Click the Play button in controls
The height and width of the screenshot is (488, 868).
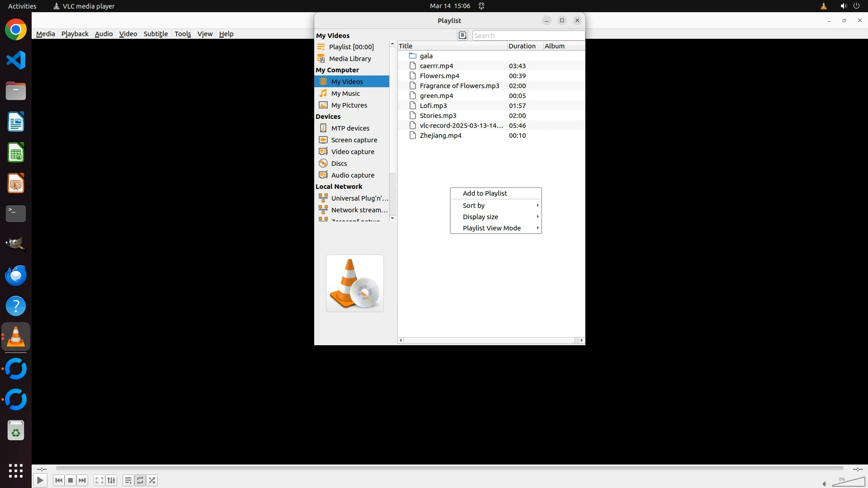(x=40, y=480)
